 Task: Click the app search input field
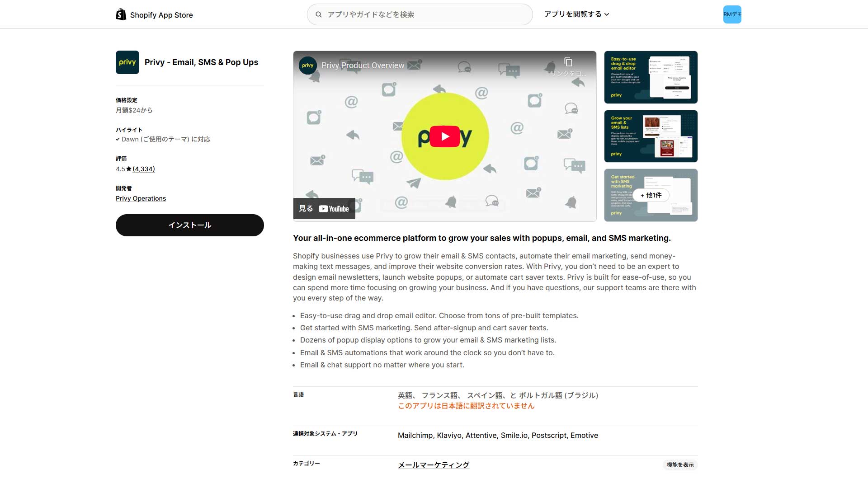[x=420, y=14]
